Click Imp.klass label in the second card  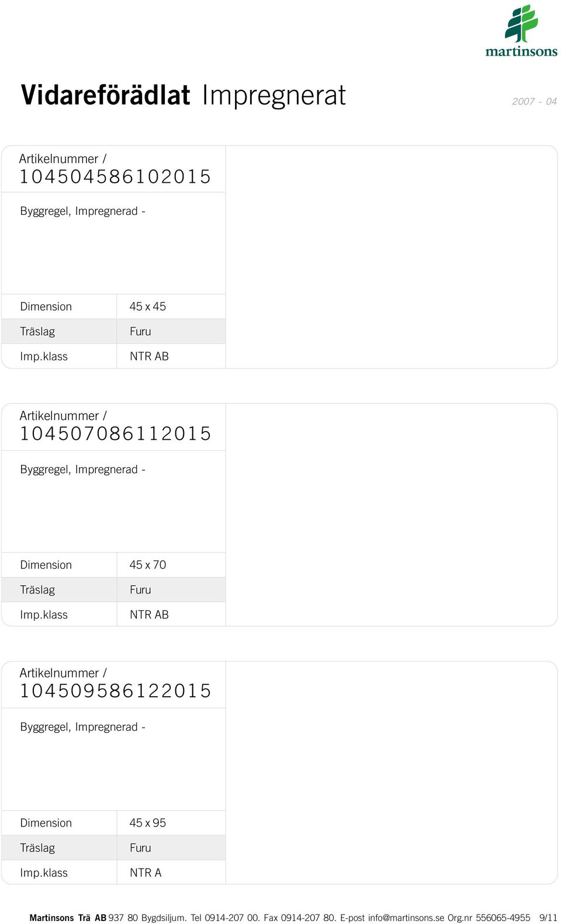pyautogui.click(x=44, y=614)
